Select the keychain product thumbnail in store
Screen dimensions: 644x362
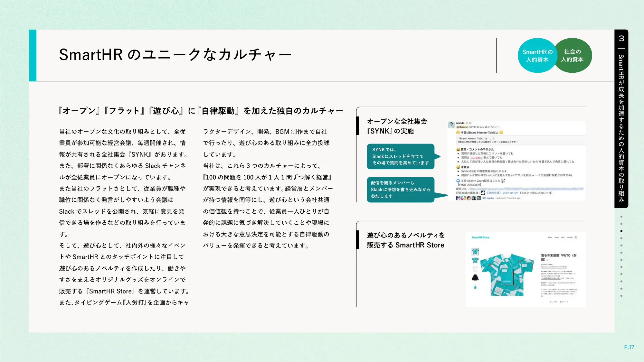[x=475, y=286]
